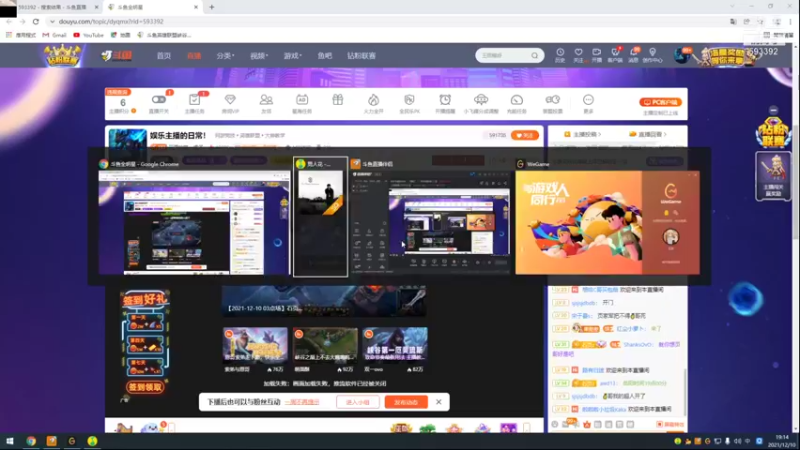Click the search magnifier icon in site header
Viewport: 800px width, 450px height.
(x=534, y=56)
